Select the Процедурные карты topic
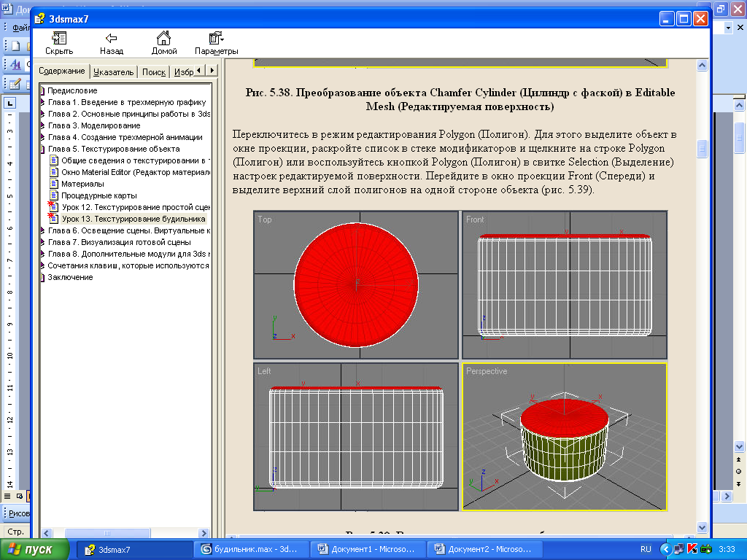Viewport: 747px width, 560px height. click(99, 195)
